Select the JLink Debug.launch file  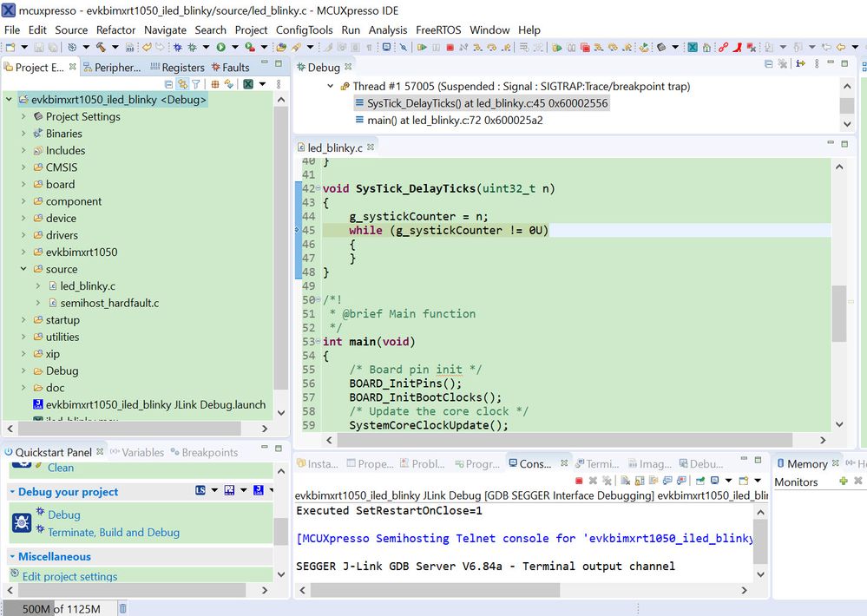point(155,405)
